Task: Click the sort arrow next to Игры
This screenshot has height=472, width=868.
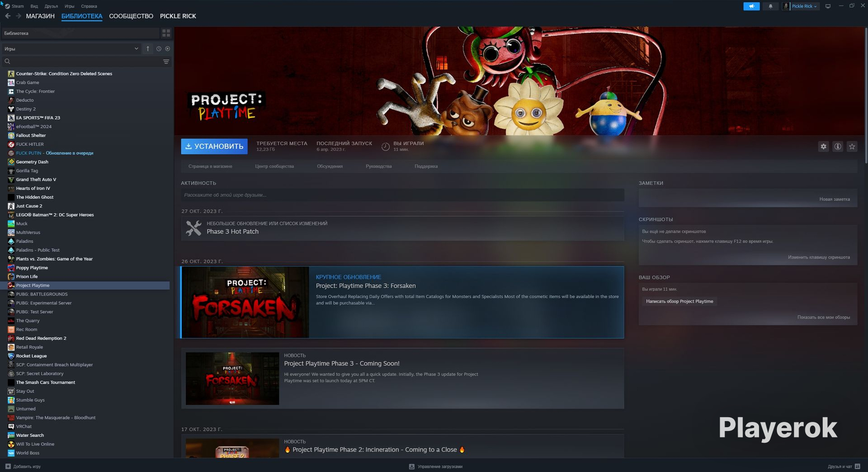Action: pyautogui.click(x=148, y=49)
